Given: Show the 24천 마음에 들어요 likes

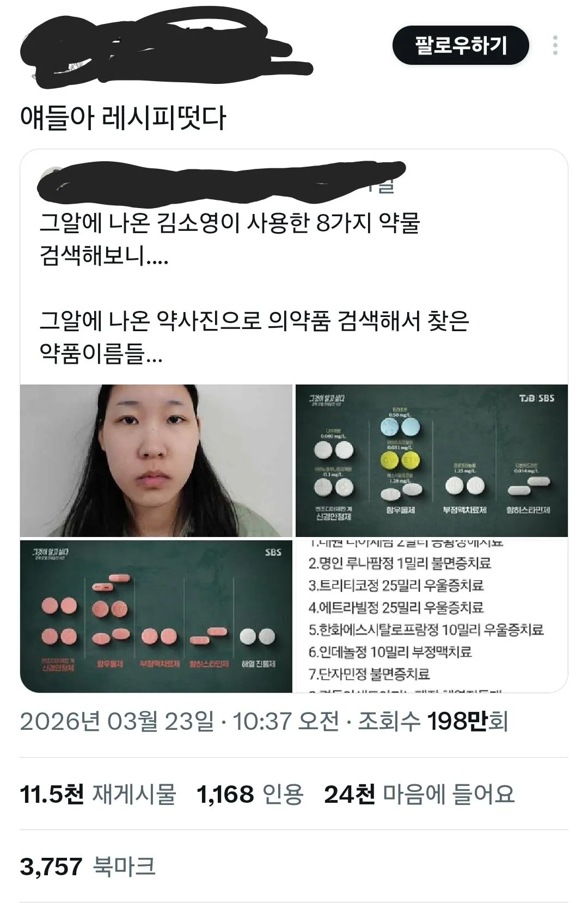Looking at the screenshot, I should tap(419, 794).
